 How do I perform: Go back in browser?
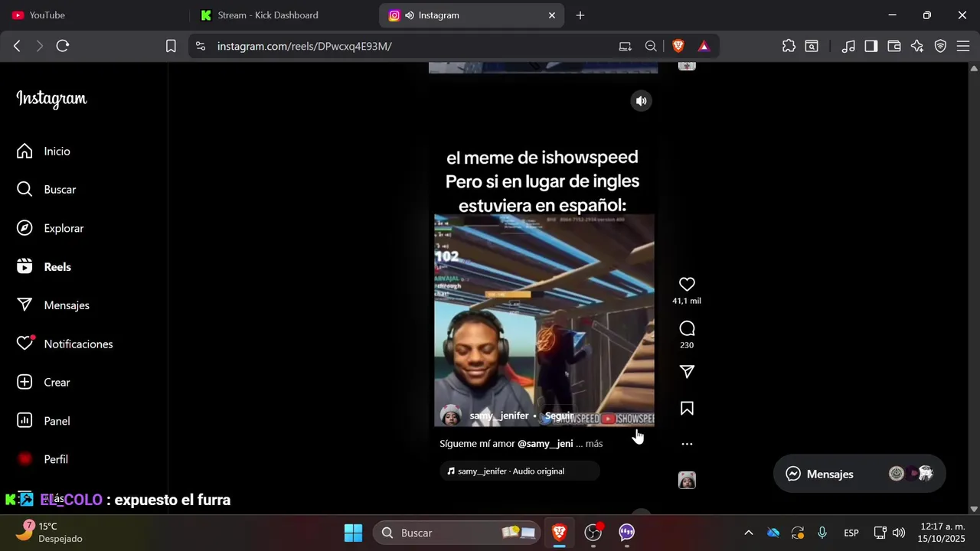(x=17, y=46)
